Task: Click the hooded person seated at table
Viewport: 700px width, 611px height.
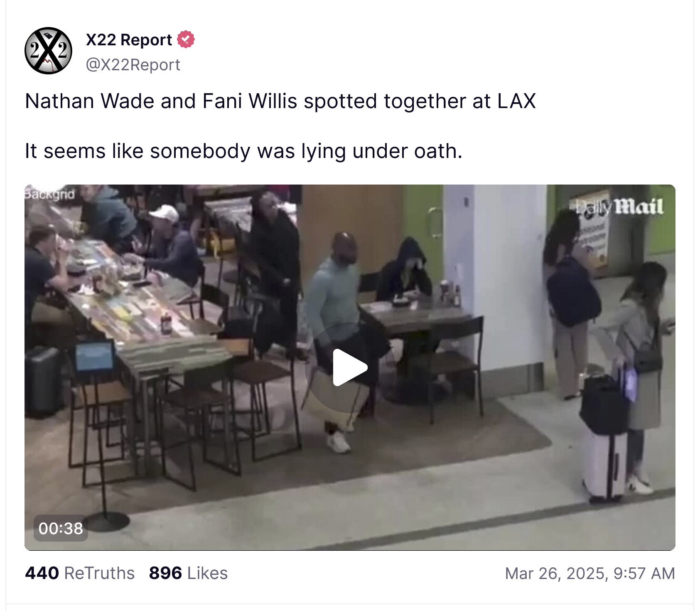Action: 405,269
